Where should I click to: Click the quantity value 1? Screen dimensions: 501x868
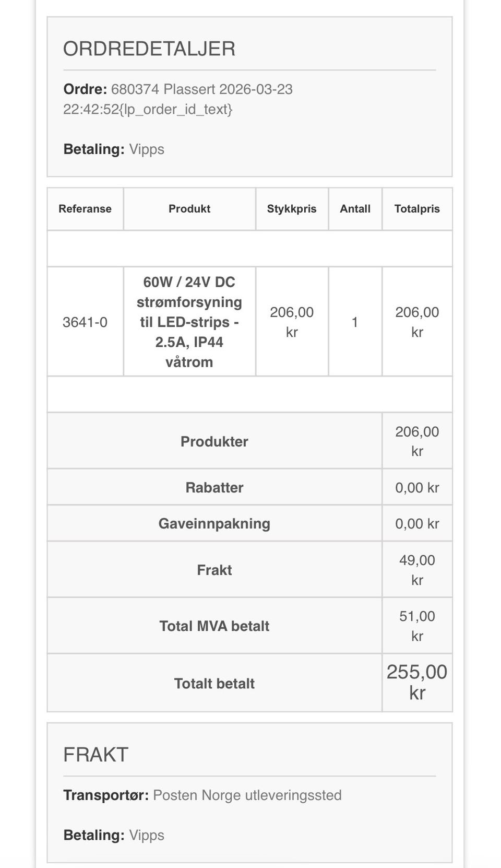click(x=355, y=322)
